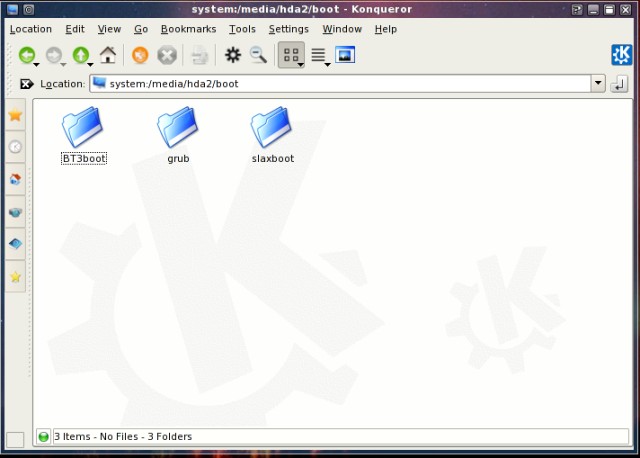Open the Home folder icon
The image size is (640, 458).
pos(108,55)
